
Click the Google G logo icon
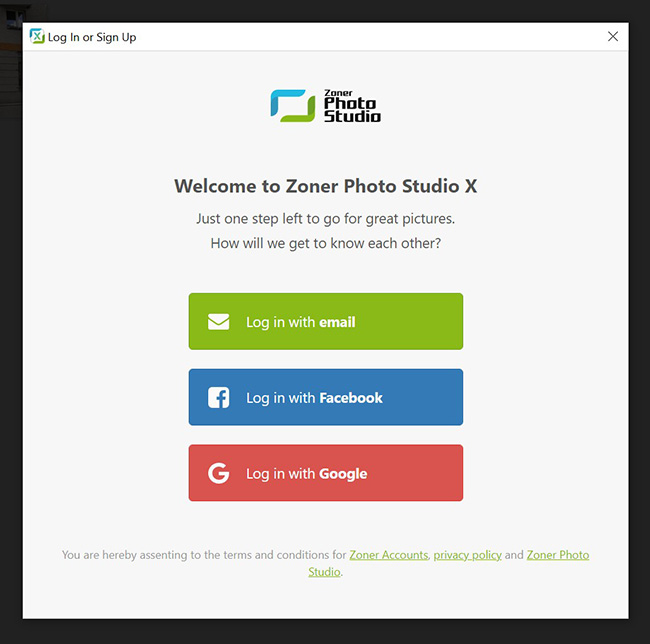[x=218, y=473]
